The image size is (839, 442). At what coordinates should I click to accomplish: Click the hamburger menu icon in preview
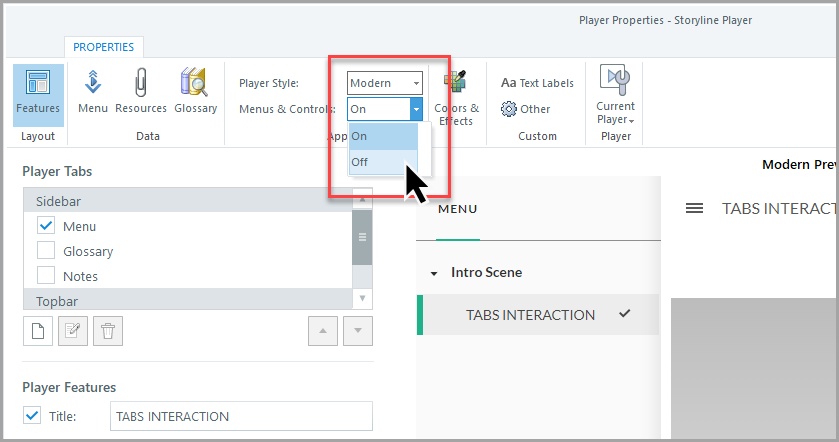pyautogui.click(x=694, y=208)
